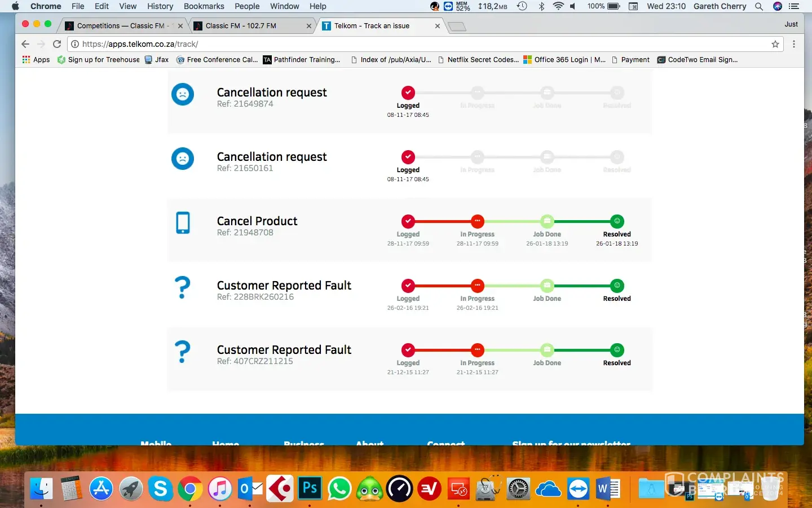Image resolution: width=812 pixels, height=508 pixels.
Task: Click the address bar showing apps.telkom.co.za/track/
Action: [426, 44]
